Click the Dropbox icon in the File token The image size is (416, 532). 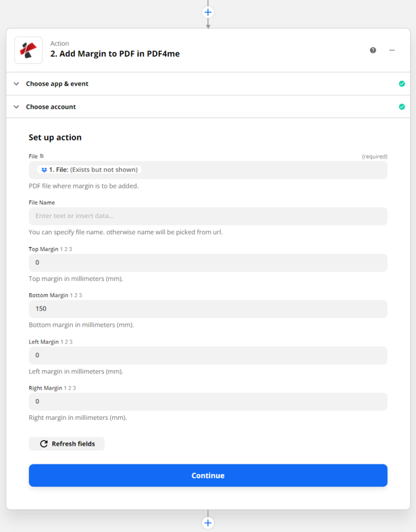pos(44,169)
